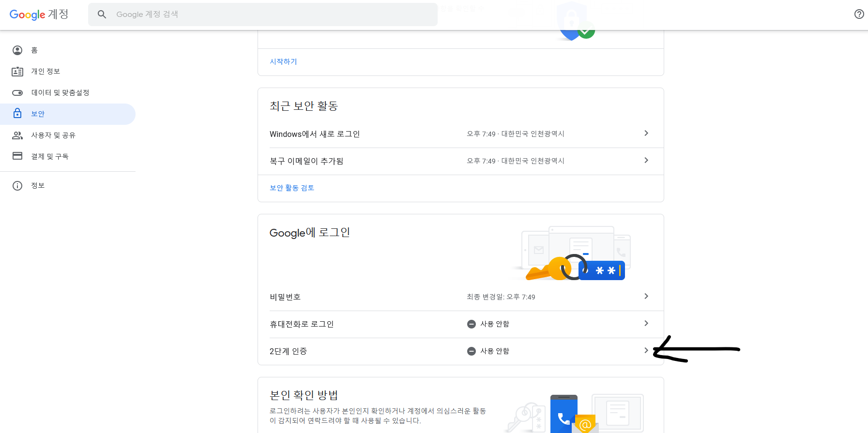The width and height of the screenshot is (868, 433).
Task: Click the Google 계정 logo
Action: [x=39, y=15]
